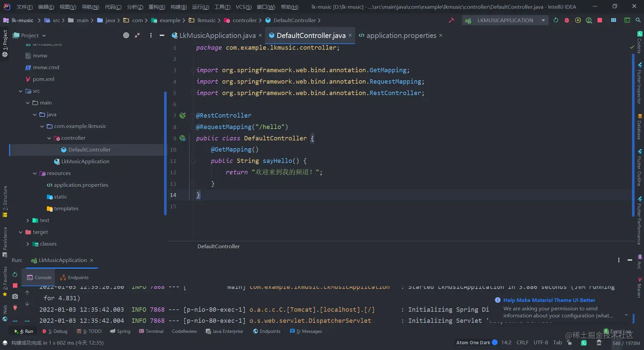The width and height of the screenshot is (644, 350).
Task: Open the Event Log
Action: click(617, 331)
